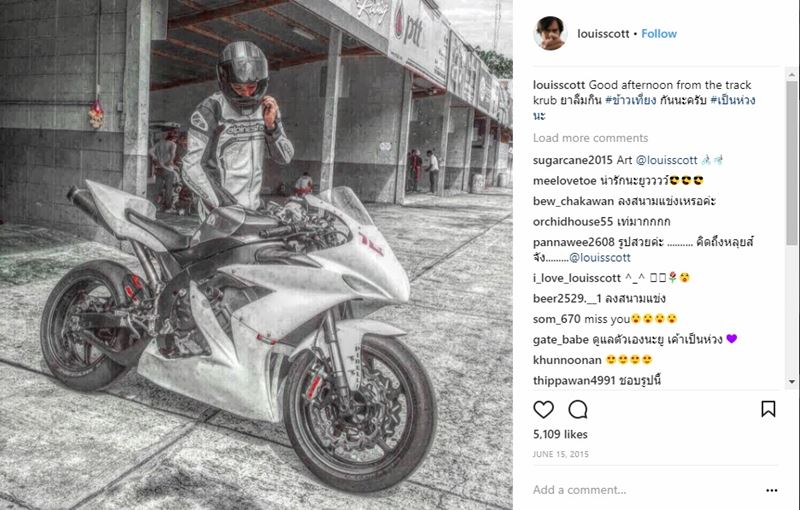Like the post with the heart icon
The image size is (800, 510).
click(543, 409)
